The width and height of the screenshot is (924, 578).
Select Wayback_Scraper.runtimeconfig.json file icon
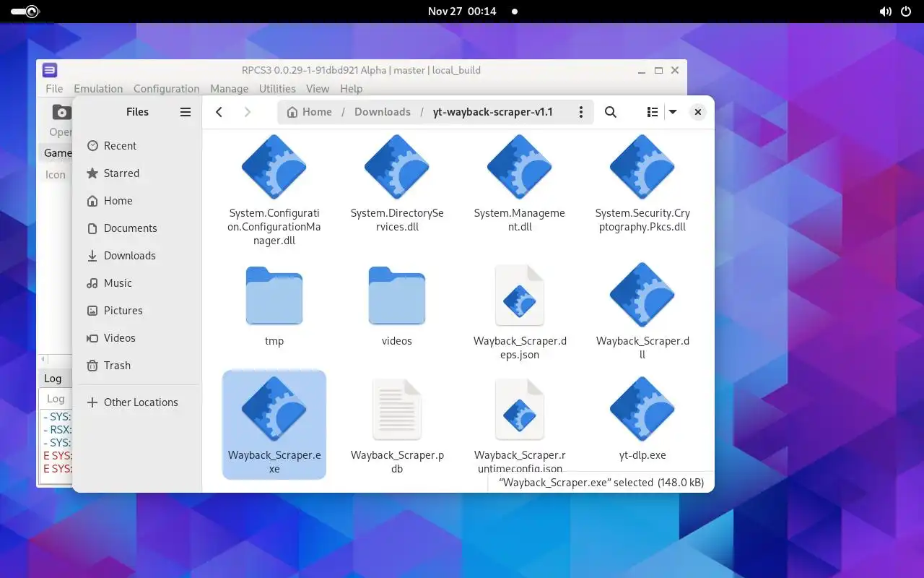pyautogui.click(x=520, y=410)
